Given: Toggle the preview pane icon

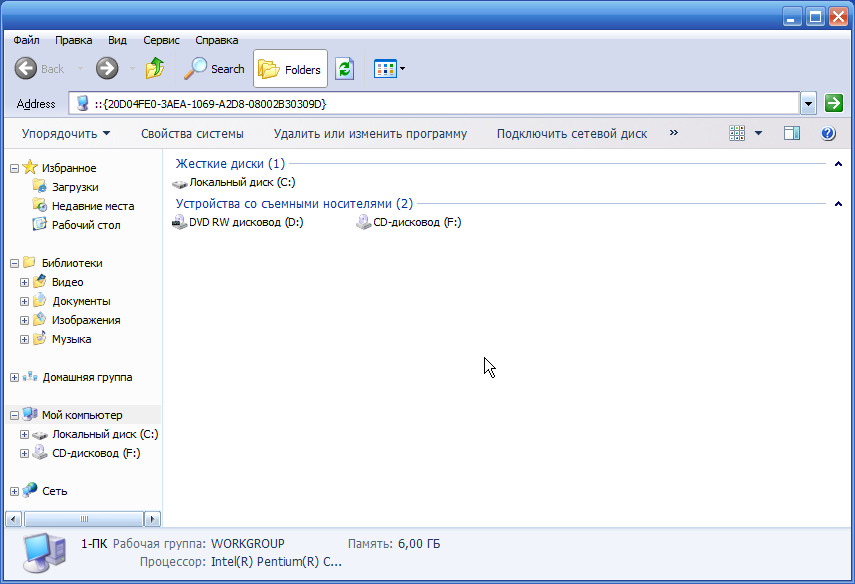Looking at the screenshot, I should tap(792, 133).
